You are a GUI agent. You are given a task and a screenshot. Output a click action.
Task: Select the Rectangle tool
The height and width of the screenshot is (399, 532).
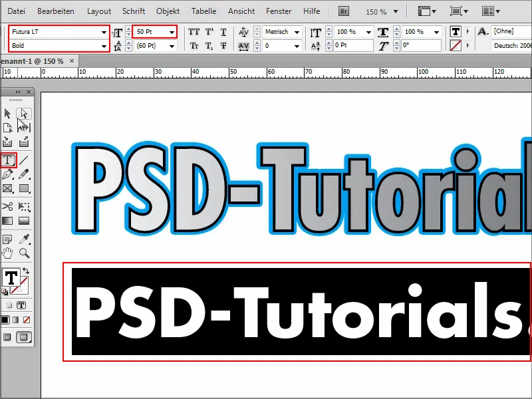(24, 189)
